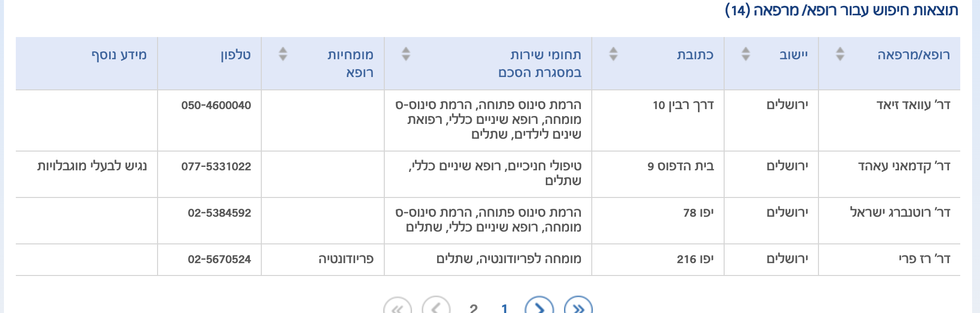
Task: Click the נגיש לבעלי מוגבלויות note
Action: coord(92,166)
